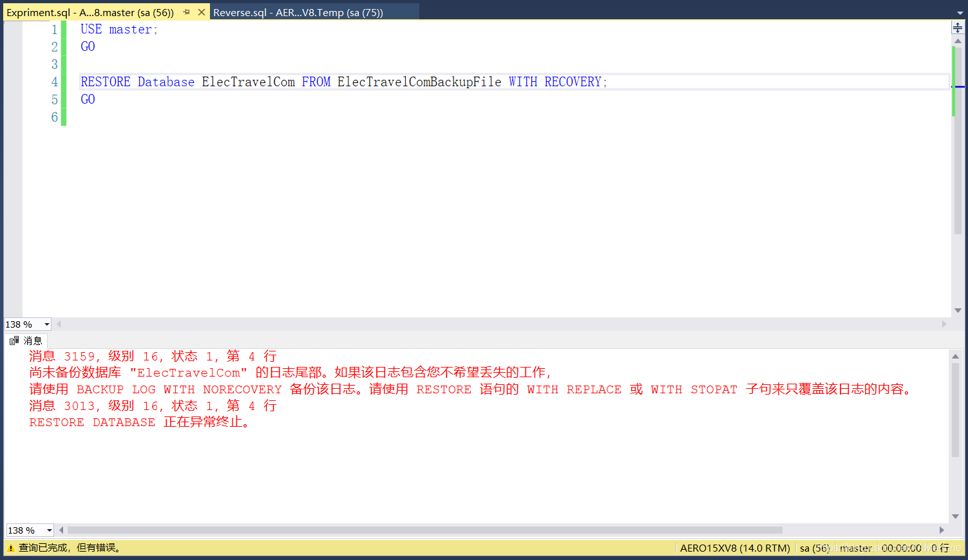Image resolution: width=968 pixels, height=560 pixels.
Task: Click the messages horizontal scroll left arrow
Action: 61,530
